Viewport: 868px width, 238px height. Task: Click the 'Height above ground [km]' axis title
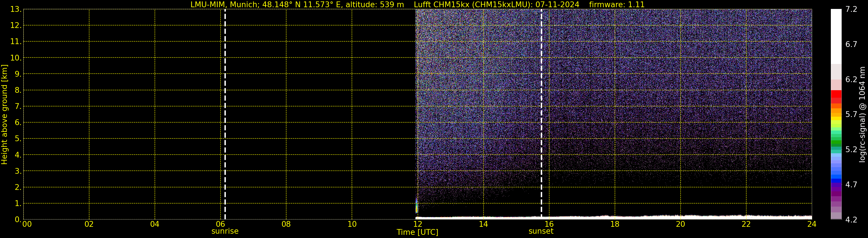tap(4, 114)
